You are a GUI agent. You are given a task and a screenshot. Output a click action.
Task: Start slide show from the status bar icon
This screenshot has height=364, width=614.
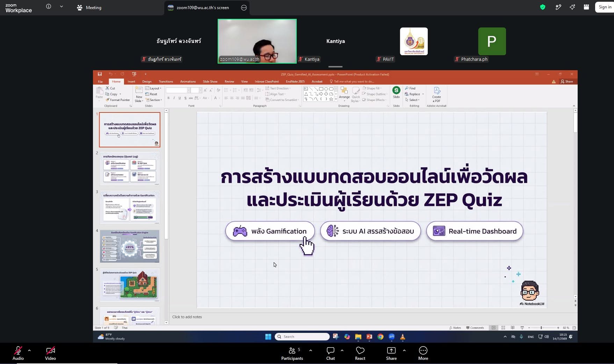pos(522,328)
